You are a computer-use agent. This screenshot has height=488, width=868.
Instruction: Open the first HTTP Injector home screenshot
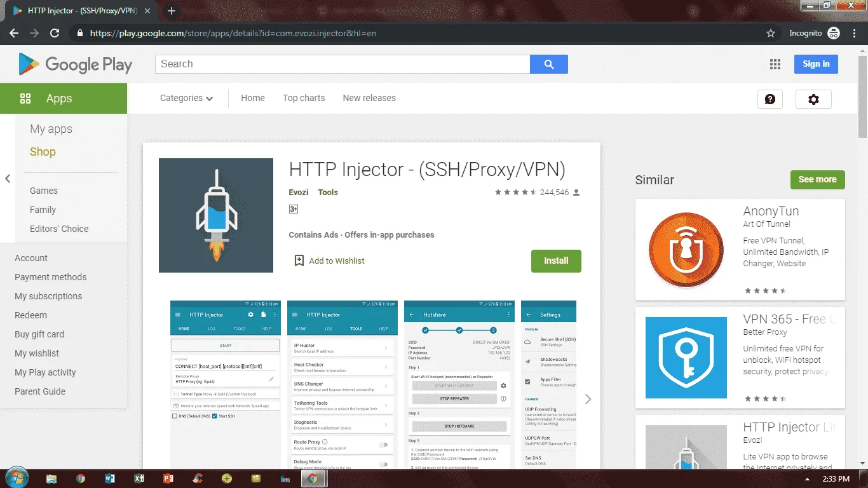click(x=226, y=385)
